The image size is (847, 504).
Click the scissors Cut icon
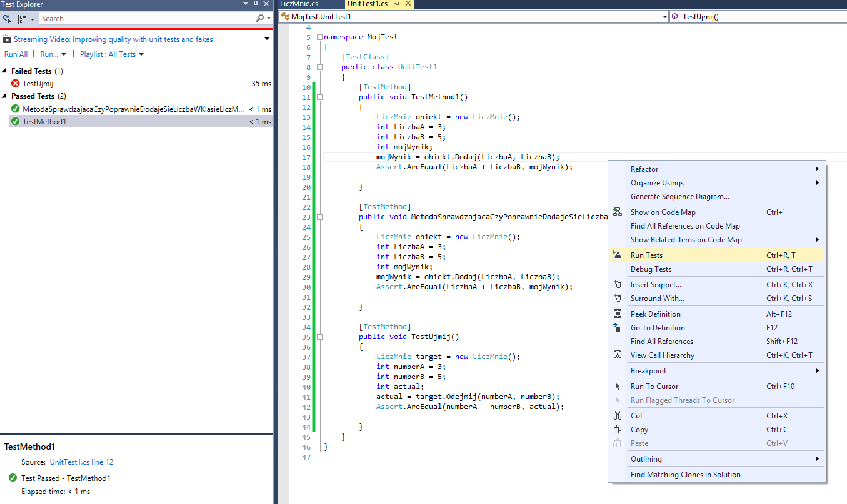[618, 416]
